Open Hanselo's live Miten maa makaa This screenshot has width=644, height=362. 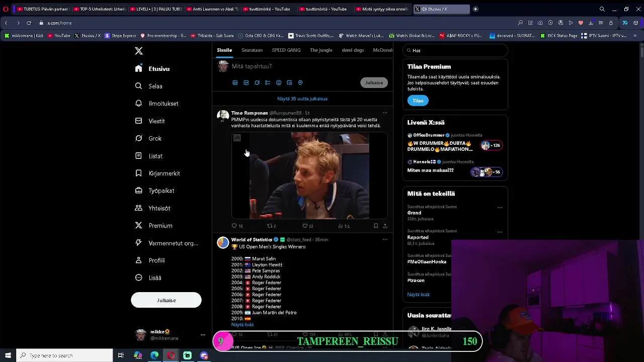[x=455, y=168]
